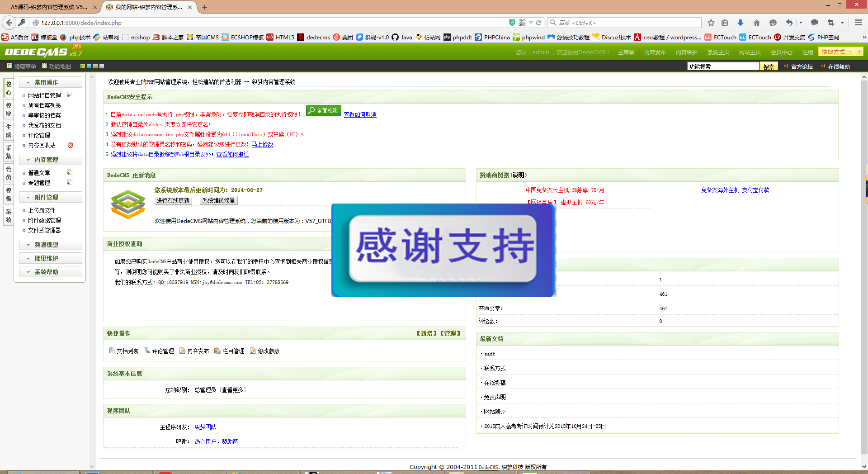Click the 隐藏菜单 hide-menu icon

click(9, 66)
